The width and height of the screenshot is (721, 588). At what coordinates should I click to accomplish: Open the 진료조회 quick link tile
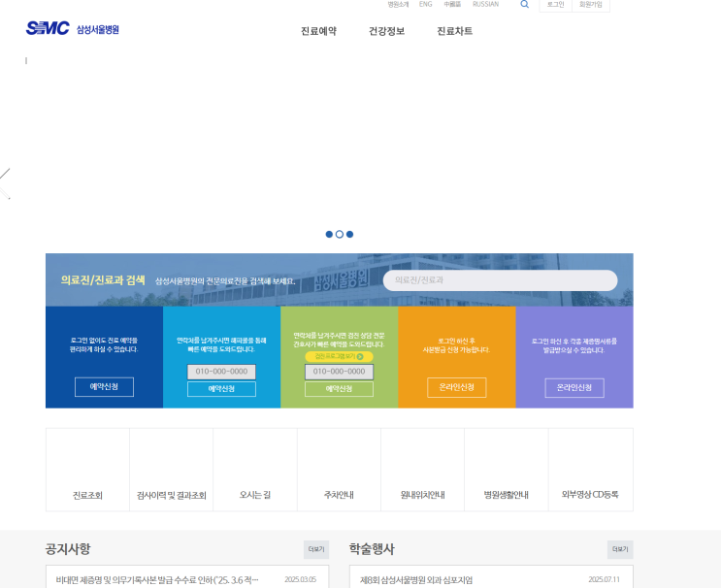click(x=87, y=470)
